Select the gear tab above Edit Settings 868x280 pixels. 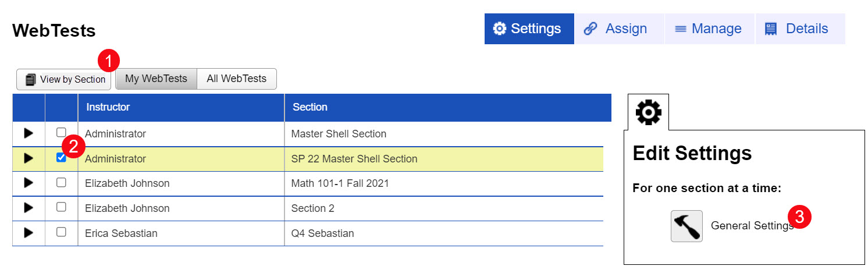tap(648, 112)
